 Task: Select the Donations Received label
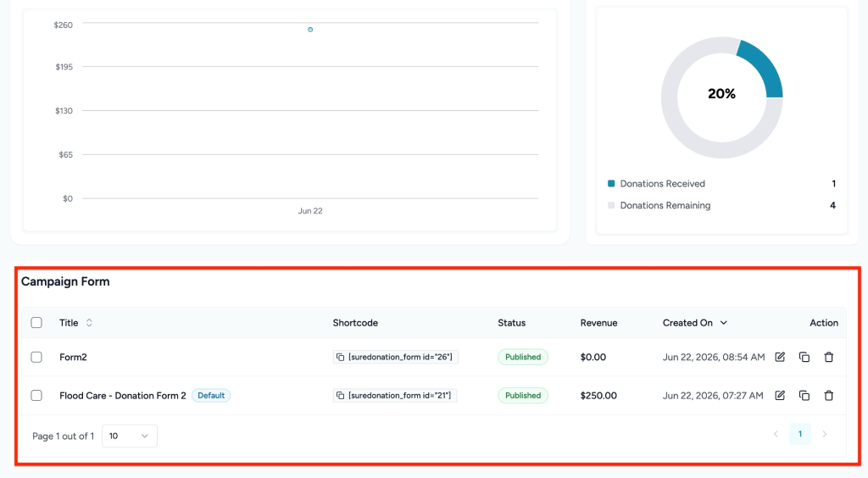[663, 184]
